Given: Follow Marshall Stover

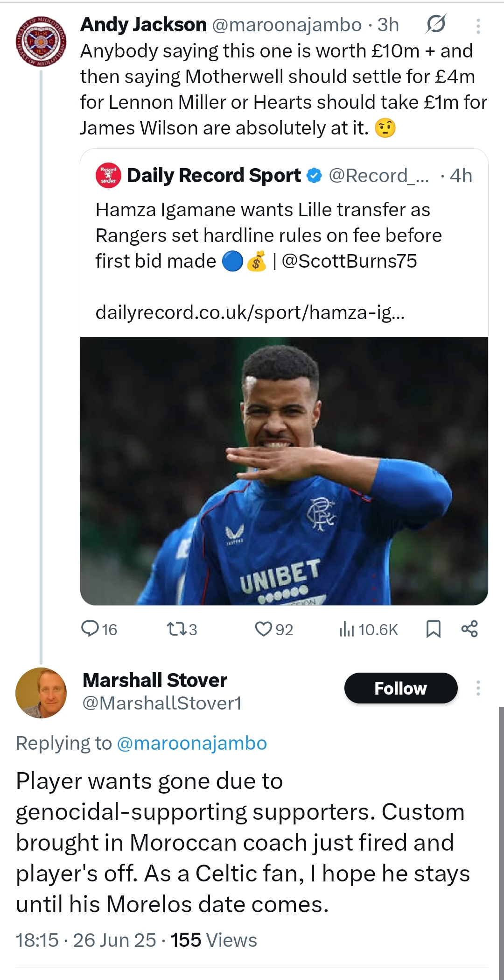Looking at the screenshot, I should click(401, 688).
